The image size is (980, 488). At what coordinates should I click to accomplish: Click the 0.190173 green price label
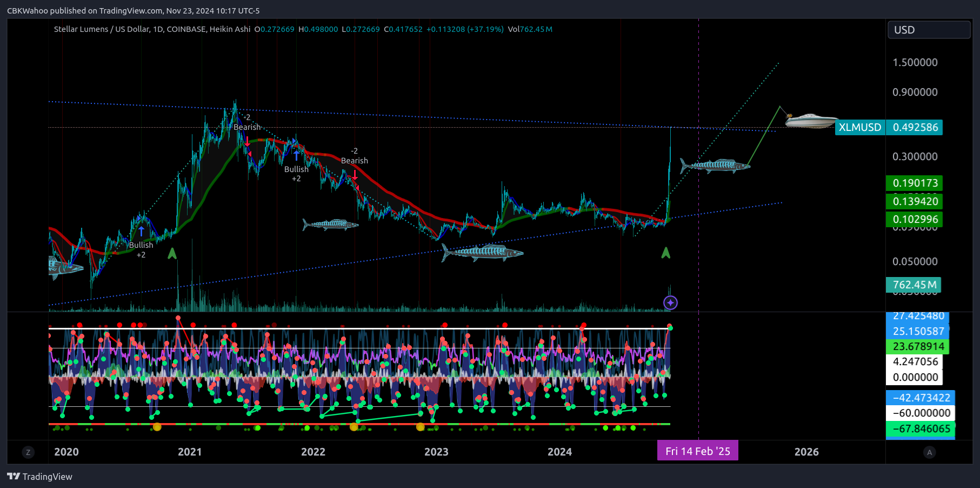(x=915, y=183)
